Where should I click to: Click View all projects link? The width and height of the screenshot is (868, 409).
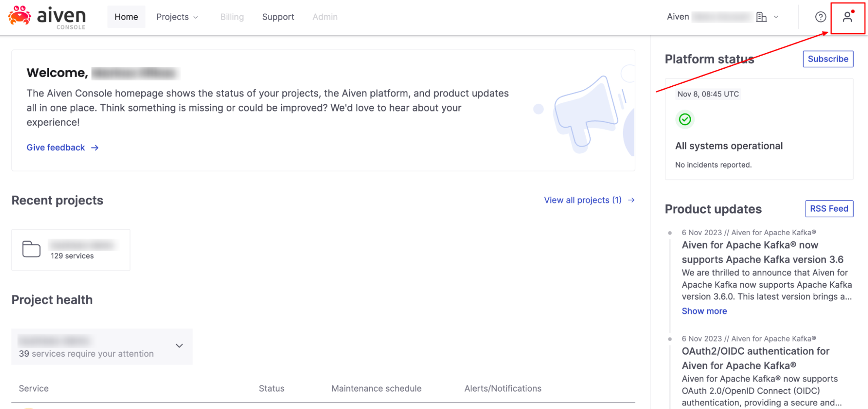coord(583,200)
